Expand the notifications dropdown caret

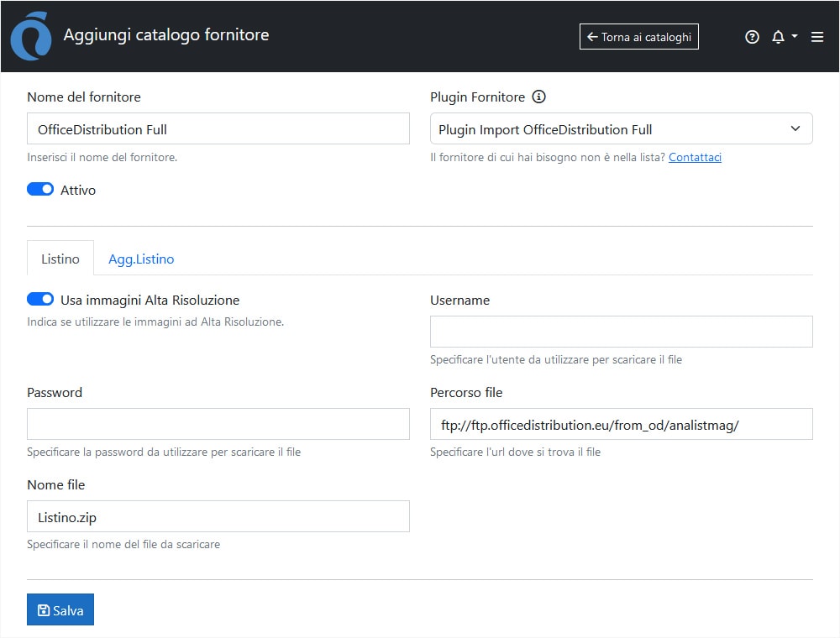795,37
